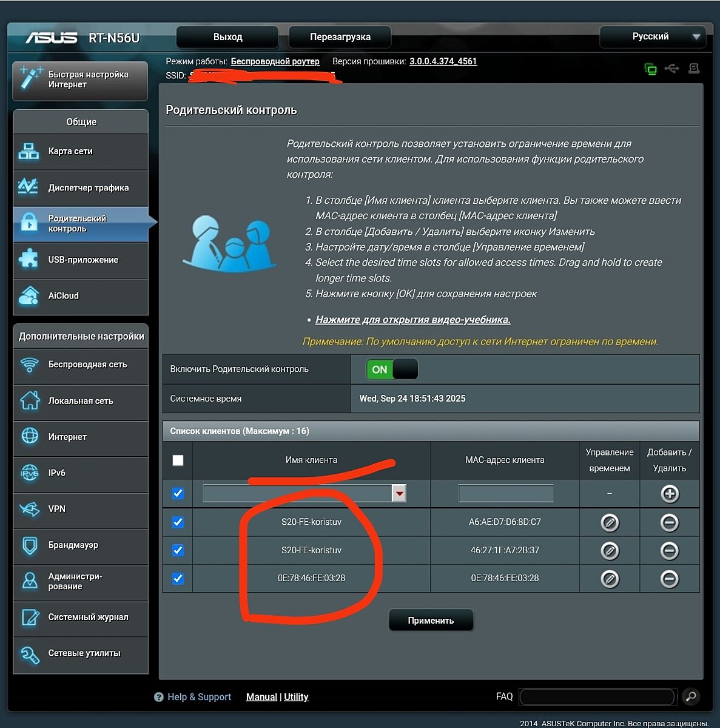Click the Перезагрузка reboot button
This screenshot has height=728, width=720.
(340, 37)
